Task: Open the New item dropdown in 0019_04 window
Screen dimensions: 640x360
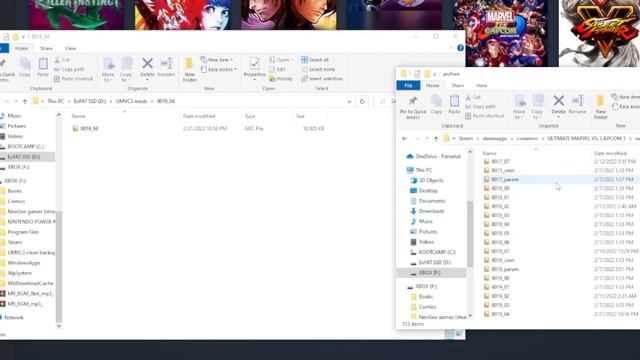Action: pyautogui.click(x=217, y=60)
